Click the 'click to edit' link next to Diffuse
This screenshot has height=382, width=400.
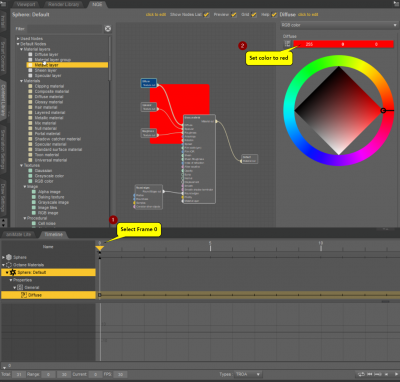[x=308, y=15]
